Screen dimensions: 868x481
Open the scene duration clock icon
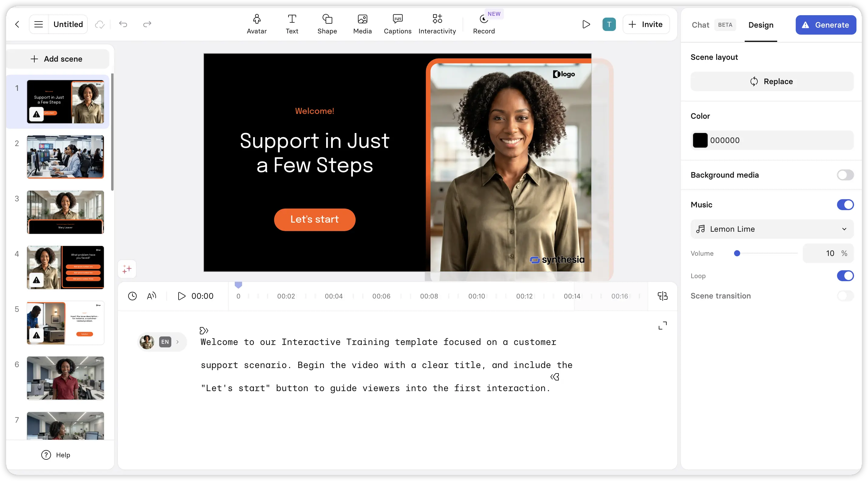[132, 296]
